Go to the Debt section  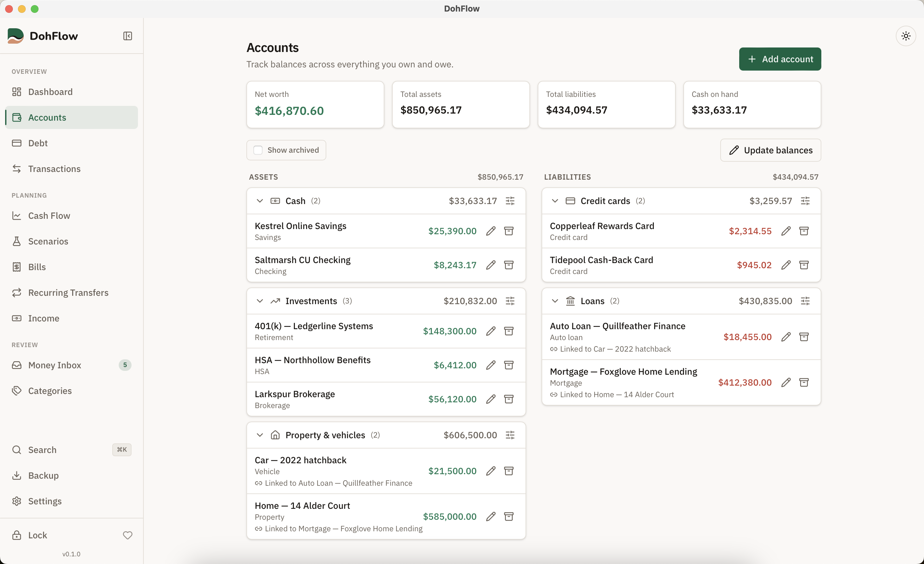click(72, 143)
